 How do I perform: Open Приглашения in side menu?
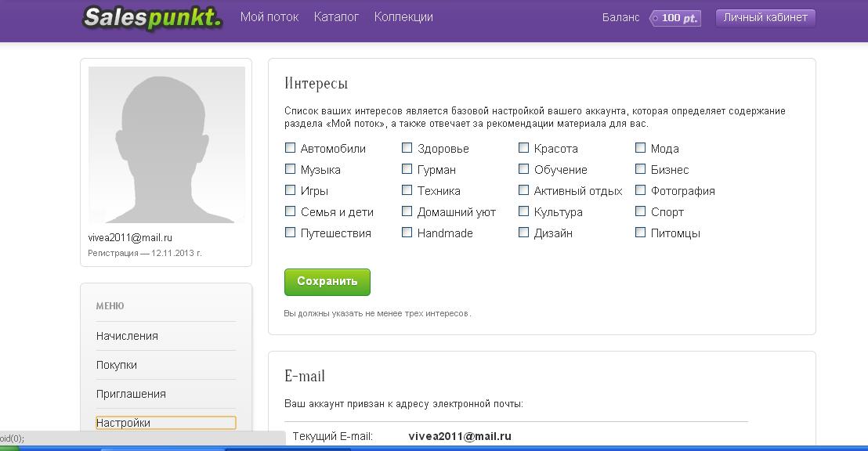click(x=131, y=394)
